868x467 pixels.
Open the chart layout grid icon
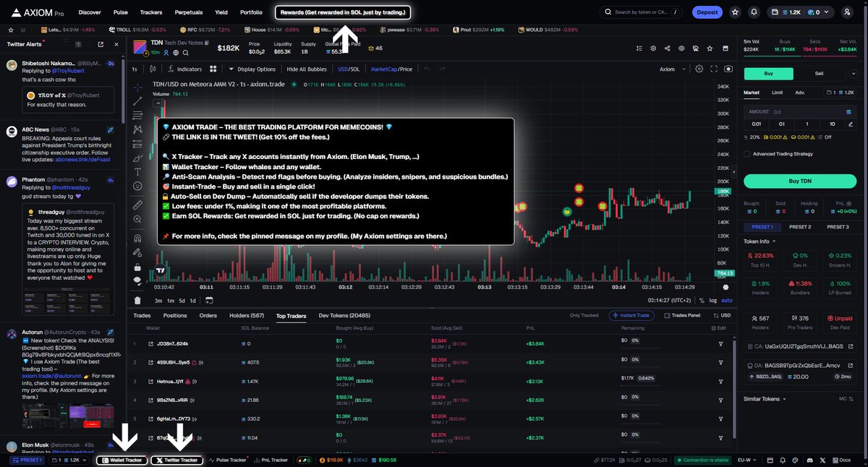(x=213, y=69)
